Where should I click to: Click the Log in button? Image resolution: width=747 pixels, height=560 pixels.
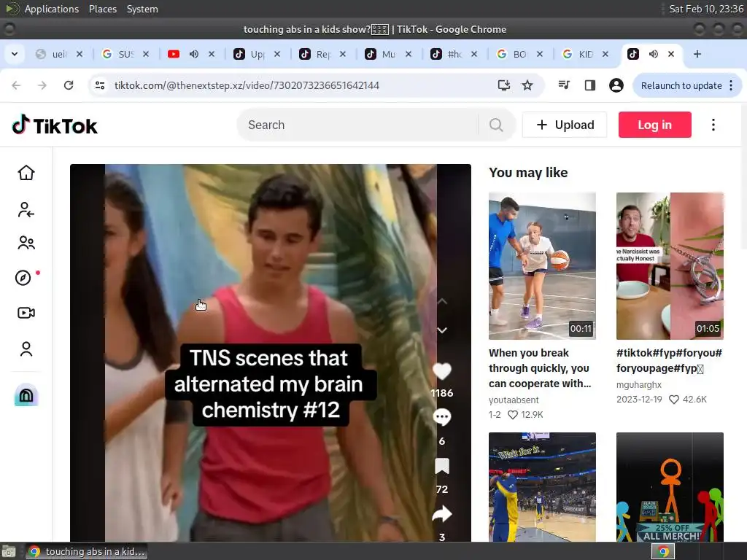click(x=654, y=125)
